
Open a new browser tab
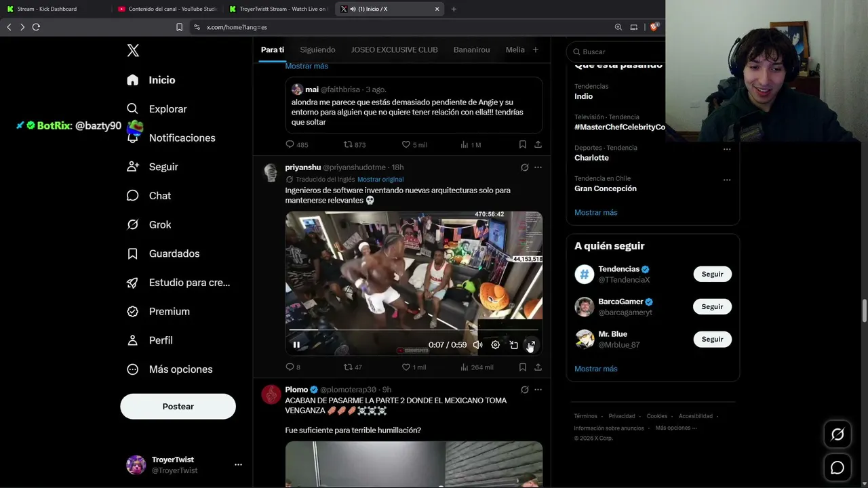(x=454, y=9)
